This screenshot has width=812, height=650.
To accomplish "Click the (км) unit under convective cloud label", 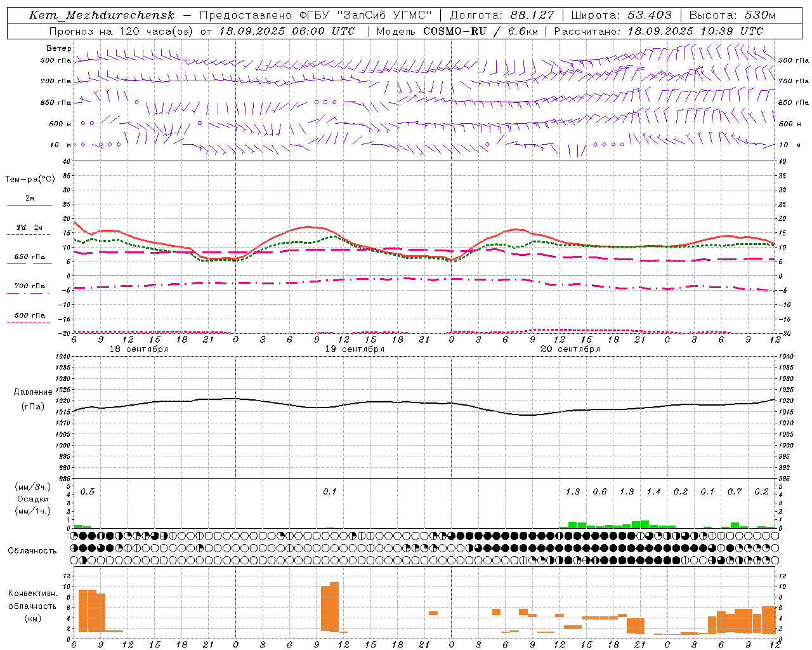I will (x=32, y=618).
